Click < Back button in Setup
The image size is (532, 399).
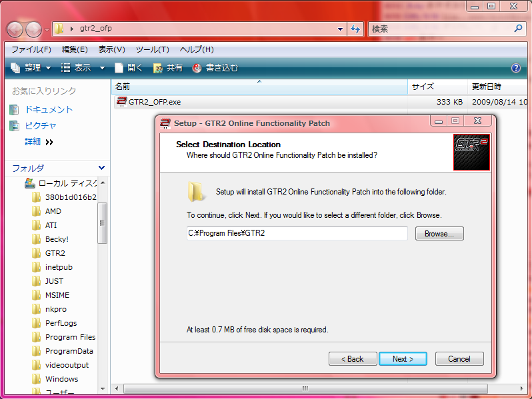(353, 358)
